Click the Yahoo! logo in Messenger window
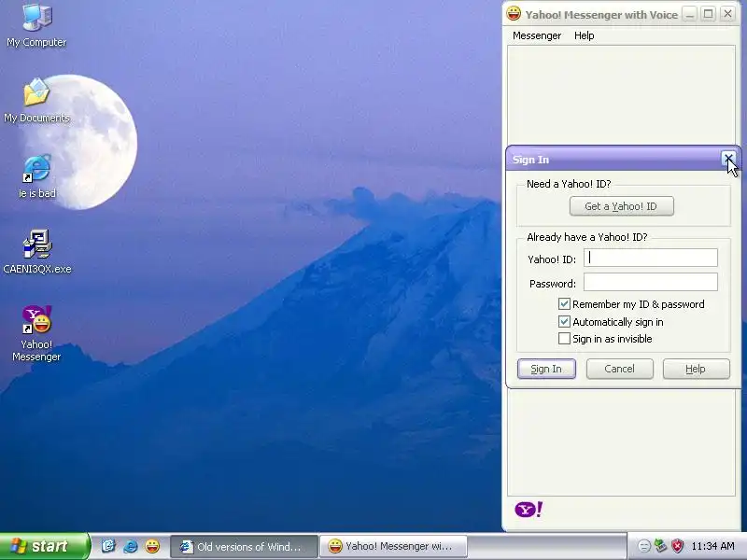Screen dimensions: 747x560 coord(529,509)
